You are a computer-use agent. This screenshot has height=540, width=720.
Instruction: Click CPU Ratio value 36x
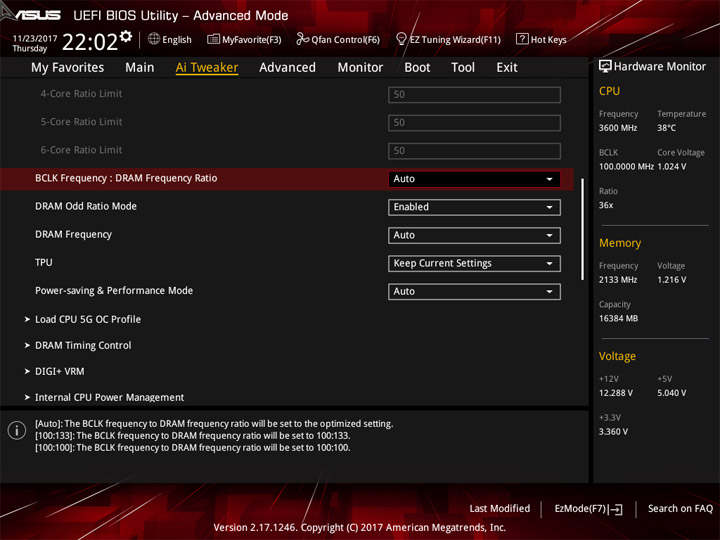[606, 205]
